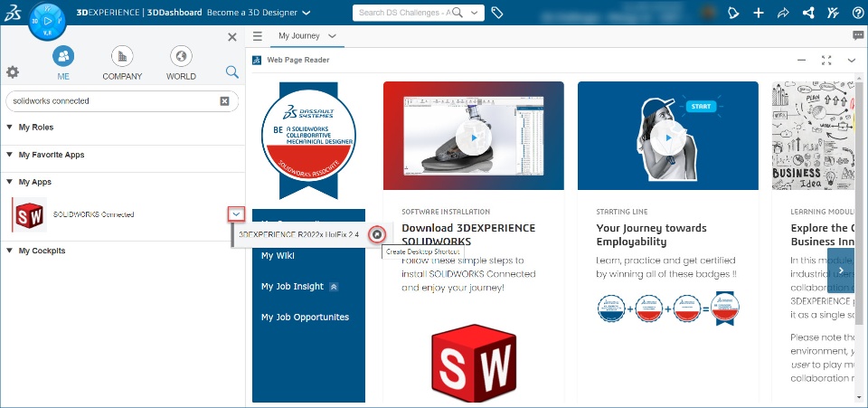This screenshot has width=868, height=408.
Task: Minimize the Web Page Reader widget
Action: 802,60
